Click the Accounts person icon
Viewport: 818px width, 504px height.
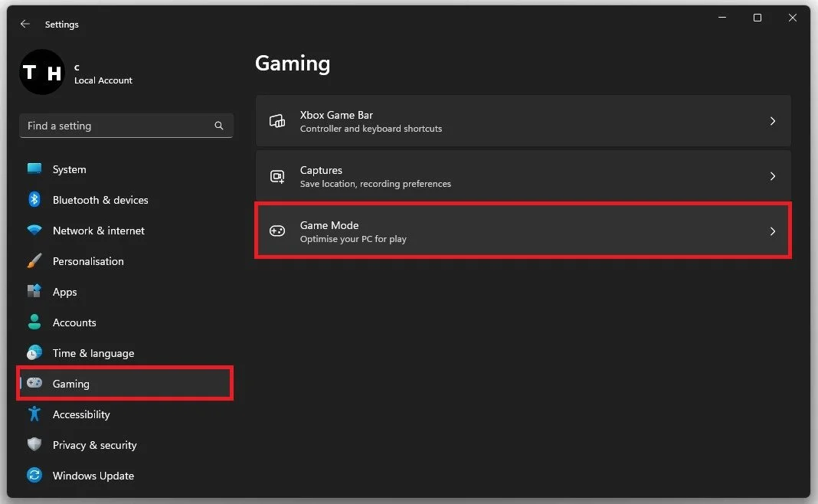[34, 322]
